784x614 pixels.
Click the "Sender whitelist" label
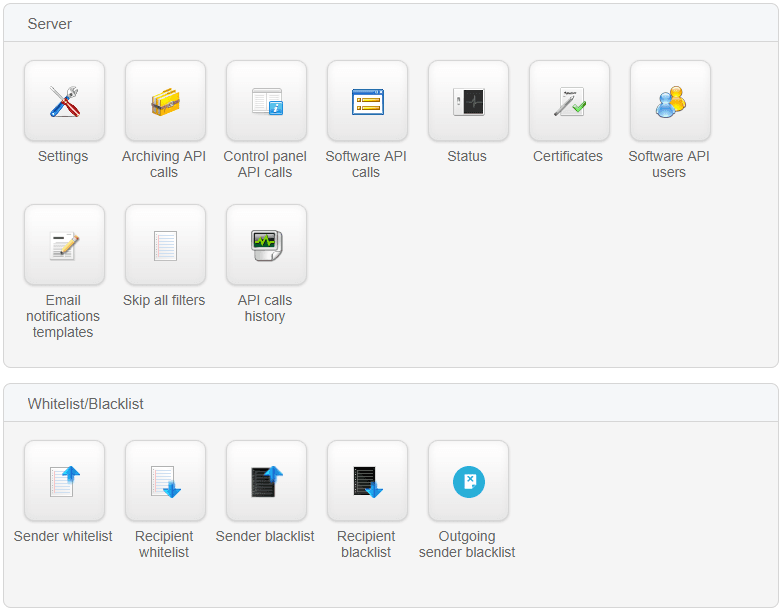coord(63,536)
